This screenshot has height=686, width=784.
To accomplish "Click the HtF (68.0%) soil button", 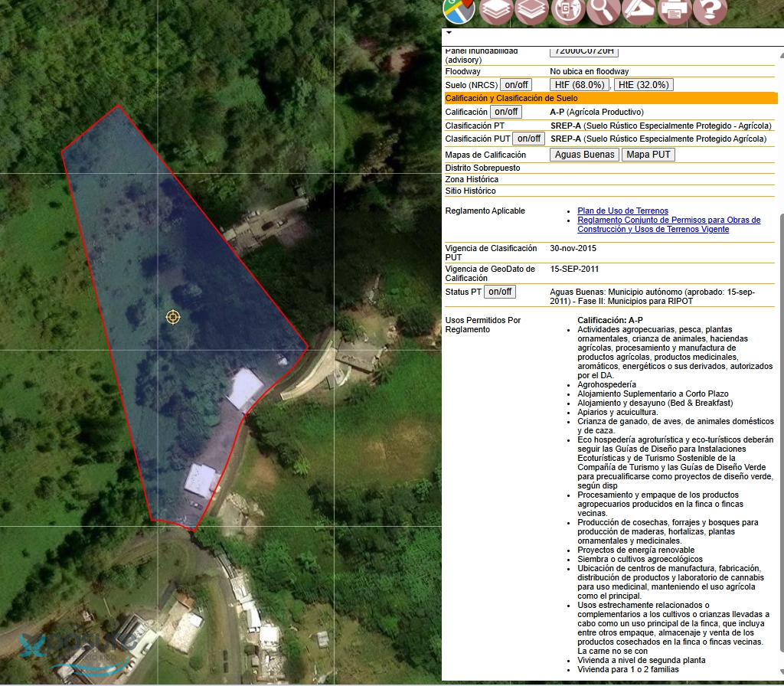I will [x=580, y=85].
